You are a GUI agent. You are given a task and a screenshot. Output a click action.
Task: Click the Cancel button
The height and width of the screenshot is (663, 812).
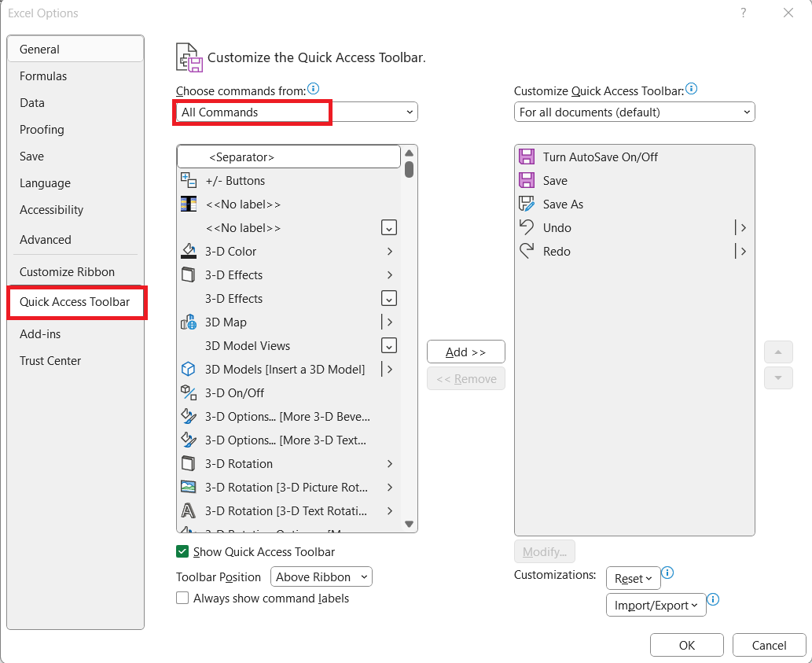click(x=769, y=645)
